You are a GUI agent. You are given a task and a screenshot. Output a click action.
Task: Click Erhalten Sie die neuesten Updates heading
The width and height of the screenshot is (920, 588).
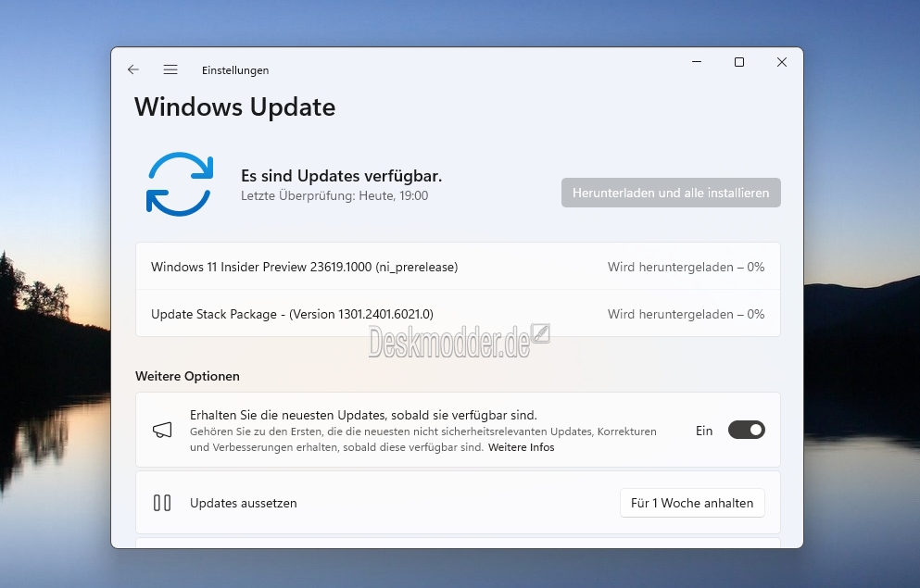point(363,415)
